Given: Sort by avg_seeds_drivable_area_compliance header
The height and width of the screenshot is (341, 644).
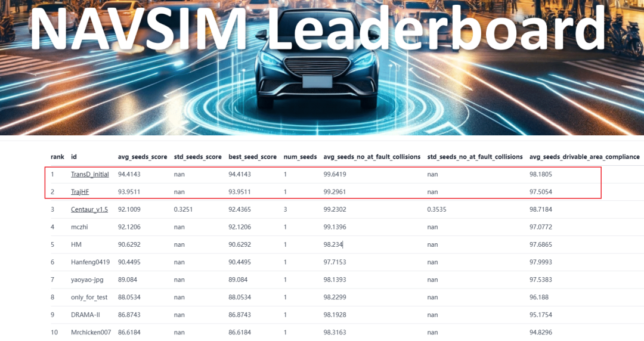Looking at the screenshot, I should (584, 157).
